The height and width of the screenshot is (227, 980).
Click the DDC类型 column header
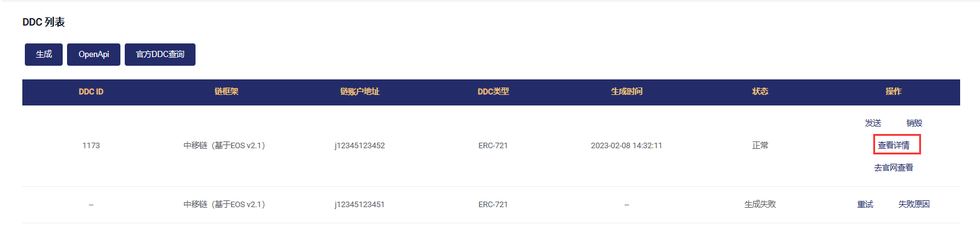pos(493,92)
